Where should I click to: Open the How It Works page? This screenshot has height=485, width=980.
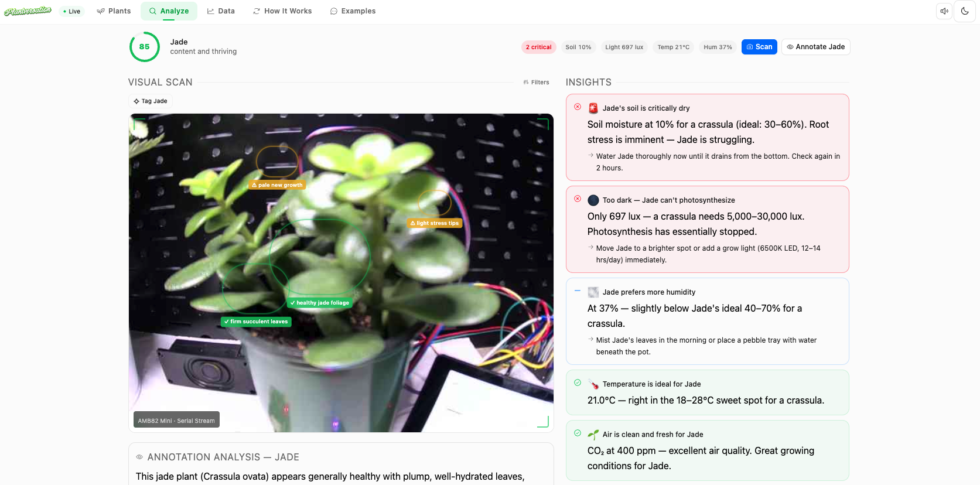click(x=282, y=11)
